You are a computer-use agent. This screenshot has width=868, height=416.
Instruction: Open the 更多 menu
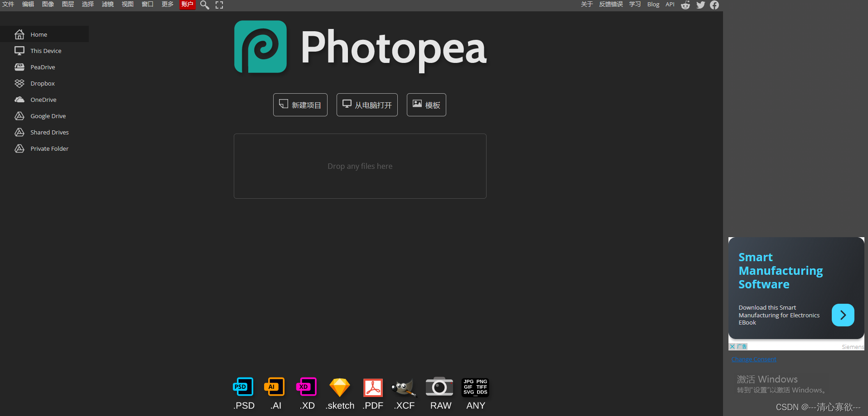point(168,5)
